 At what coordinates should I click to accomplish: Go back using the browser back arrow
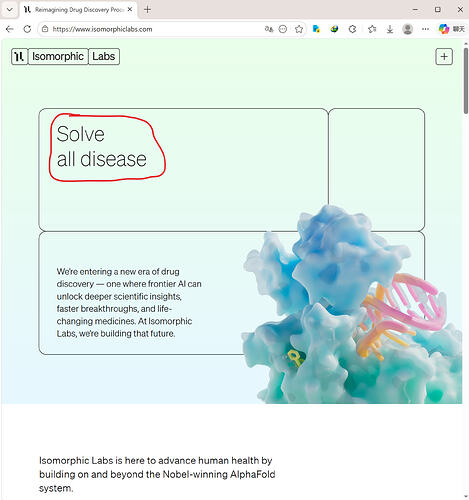click(9, 29)
